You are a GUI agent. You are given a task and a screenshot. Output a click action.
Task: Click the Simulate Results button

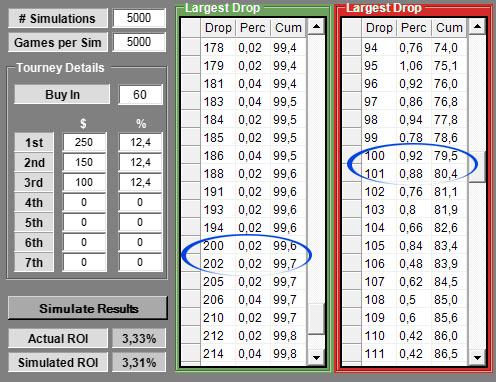click(x=88, y=308)
